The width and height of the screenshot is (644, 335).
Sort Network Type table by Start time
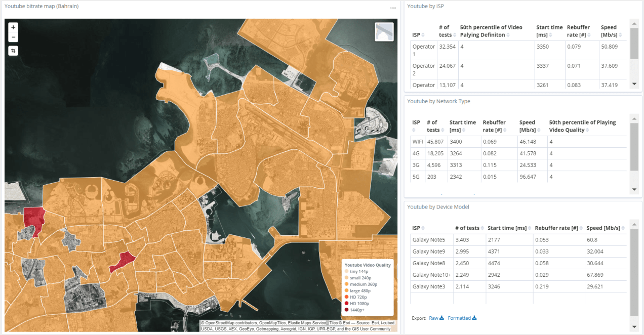pyautogui.click(x=464, y=130)
